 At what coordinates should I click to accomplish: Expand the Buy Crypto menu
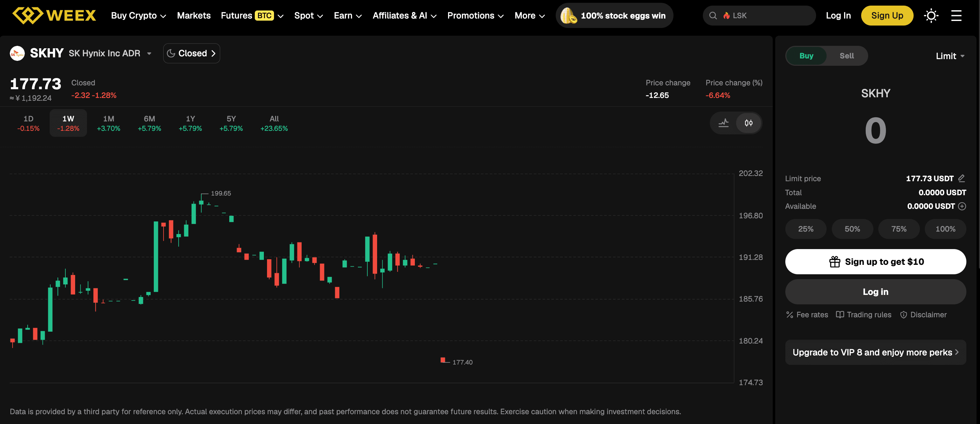138,16
